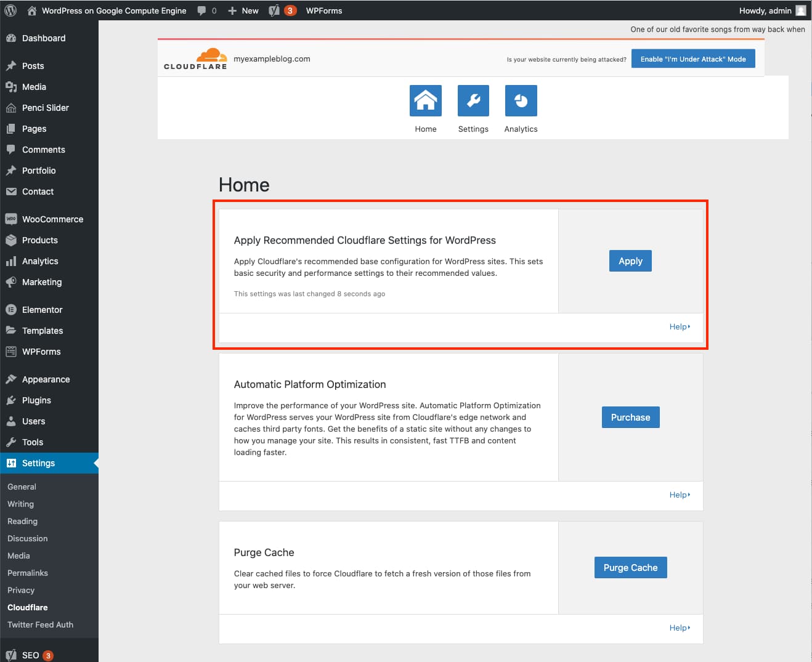This screenshot has width=812, height=662.
Task: Click the Contact envelope icon
Action: [11, 192]
